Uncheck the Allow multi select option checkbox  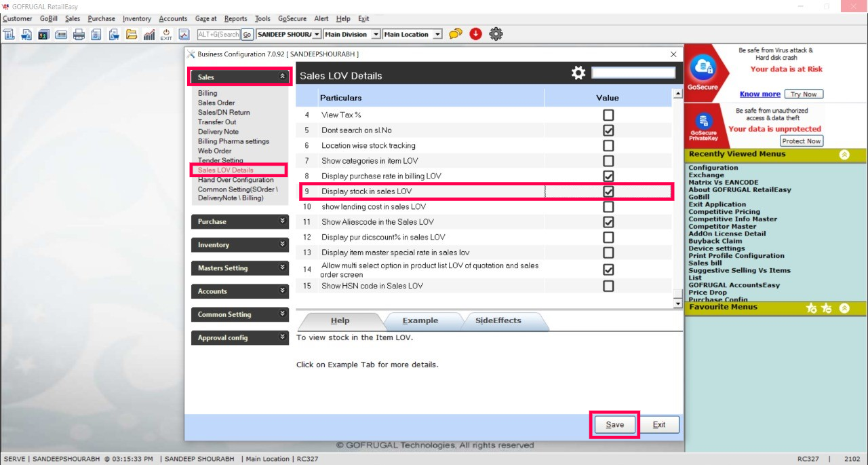[x=608, y=269]
